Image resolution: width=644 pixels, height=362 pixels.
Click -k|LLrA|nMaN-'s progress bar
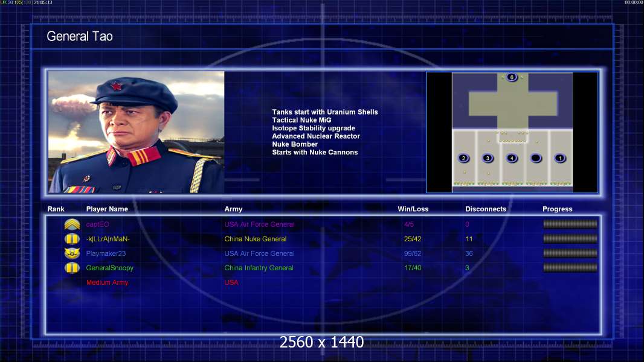570,238
